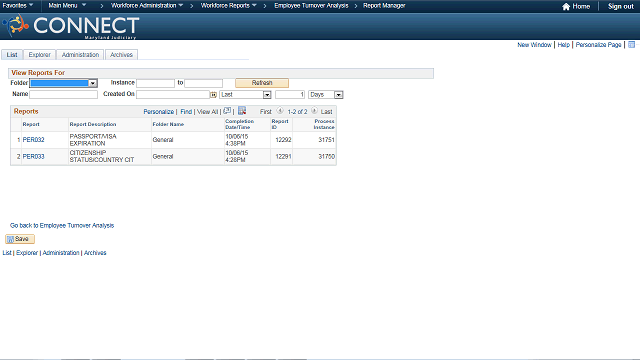The height and width of the screenshot is (360, 640).
Task: Open calendar picker beside Created On
Action: point(213,95)
